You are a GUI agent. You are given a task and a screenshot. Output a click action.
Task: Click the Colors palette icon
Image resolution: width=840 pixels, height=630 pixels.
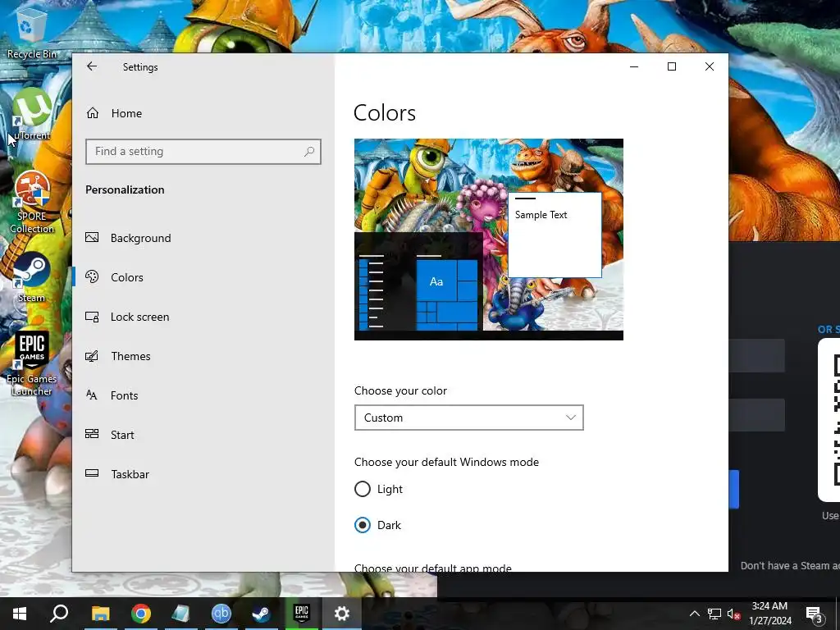92,276
